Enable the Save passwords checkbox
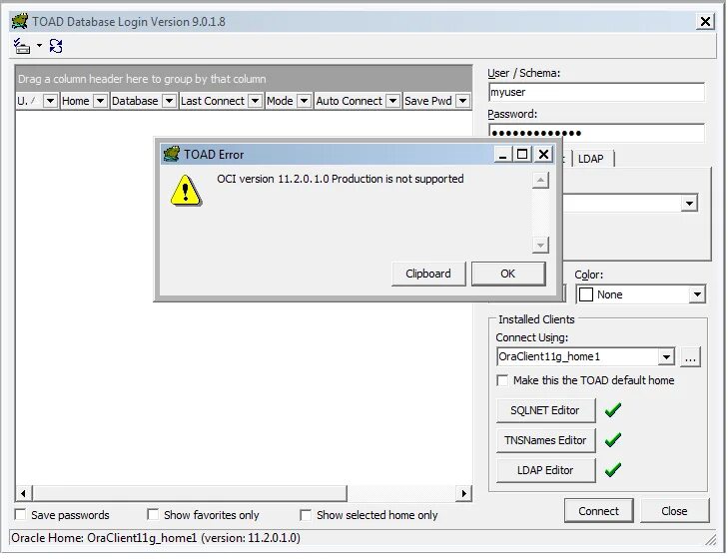Image resolution: width=728 pixels, height=560 pixels. [x=20, y=514]
